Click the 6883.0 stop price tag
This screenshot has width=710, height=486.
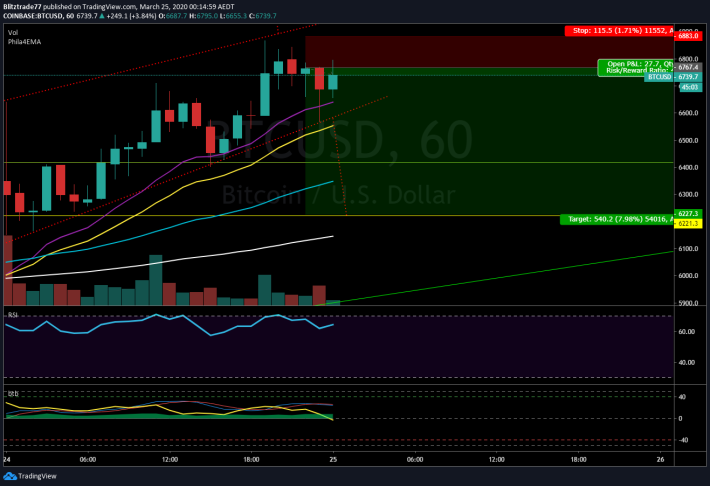pyautogui.click(x=688, y=36)
